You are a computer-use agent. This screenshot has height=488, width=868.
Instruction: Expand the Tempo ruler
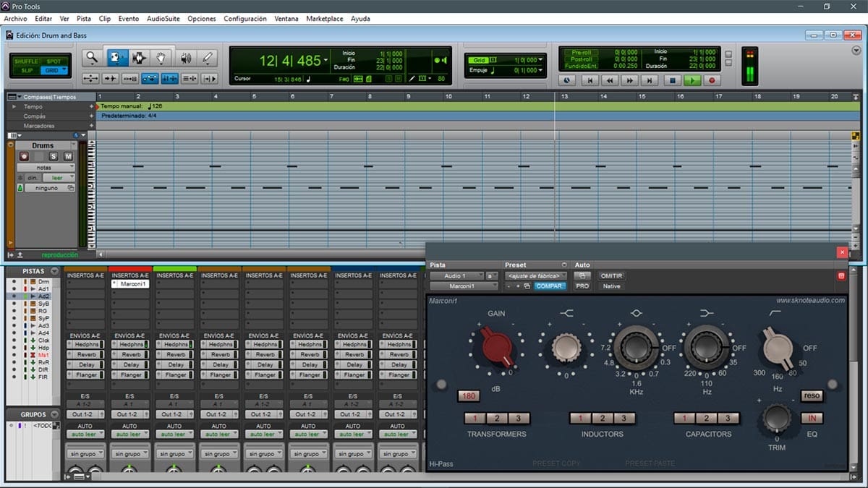14,106
